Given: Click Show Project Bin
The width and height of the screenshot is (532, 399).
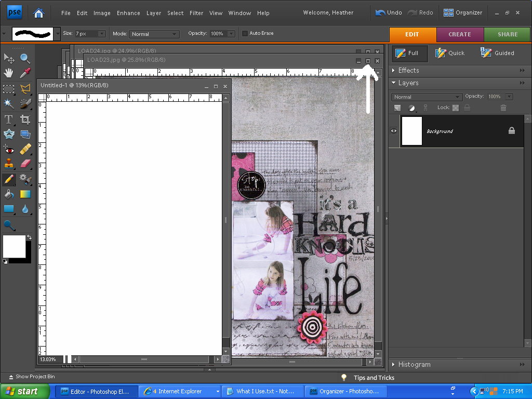Looking at the screenshot, I should pos(34,377).
